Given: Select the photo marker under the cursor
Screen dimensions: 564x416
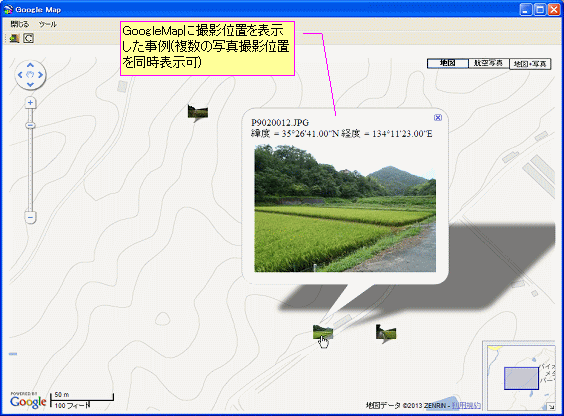Looking at the screenshot, I should click(x=323, y=332).
